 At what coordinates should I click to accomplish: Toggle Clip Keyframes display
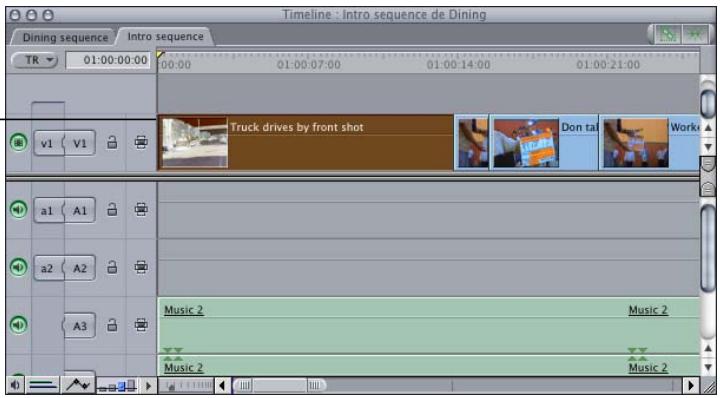pos(43,385)
